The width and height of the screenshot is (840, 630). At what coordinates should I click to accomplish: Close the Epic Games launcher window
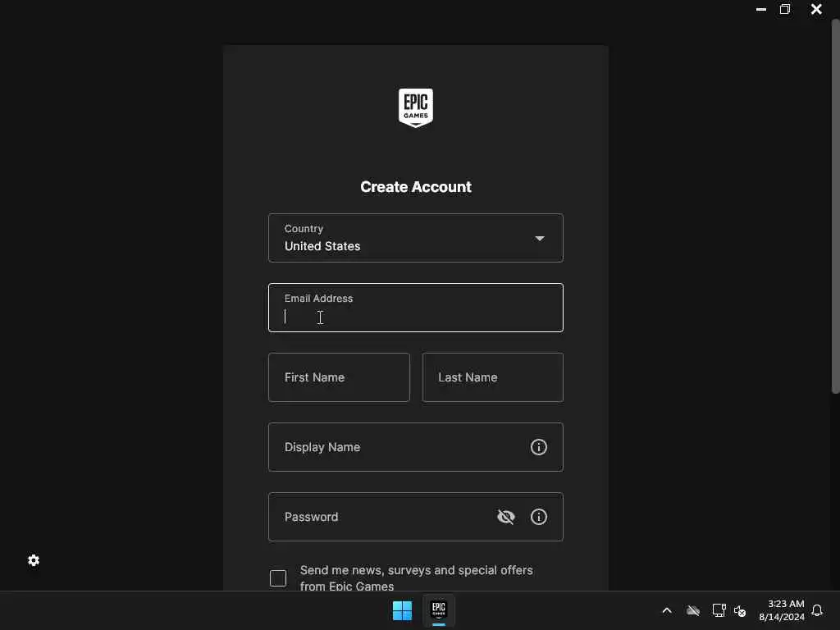[816, 9]
